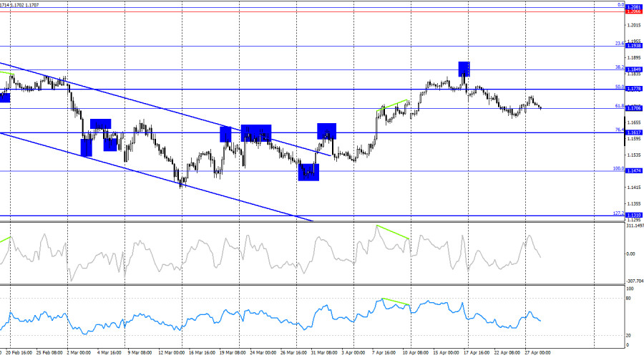
Task: Click the -307.704 indicator scale value
Action: (635, 281)
